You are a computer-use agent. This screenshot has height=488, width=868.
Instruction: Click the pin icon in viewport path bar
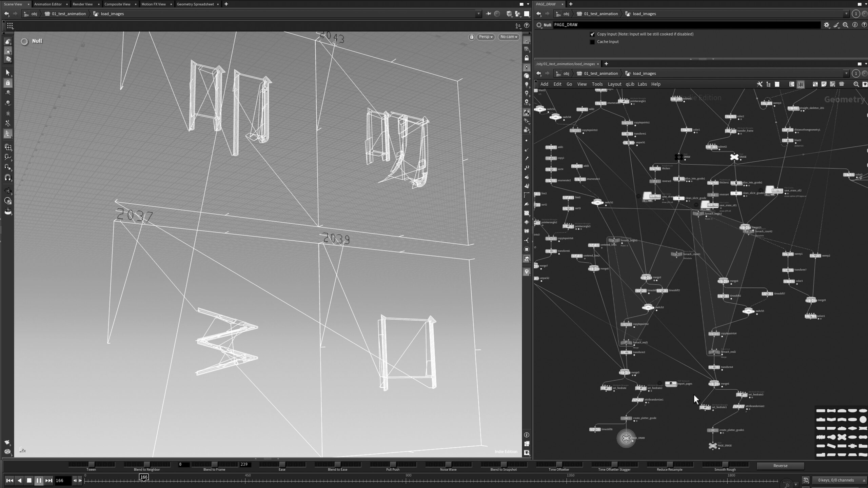click(488, 14)
